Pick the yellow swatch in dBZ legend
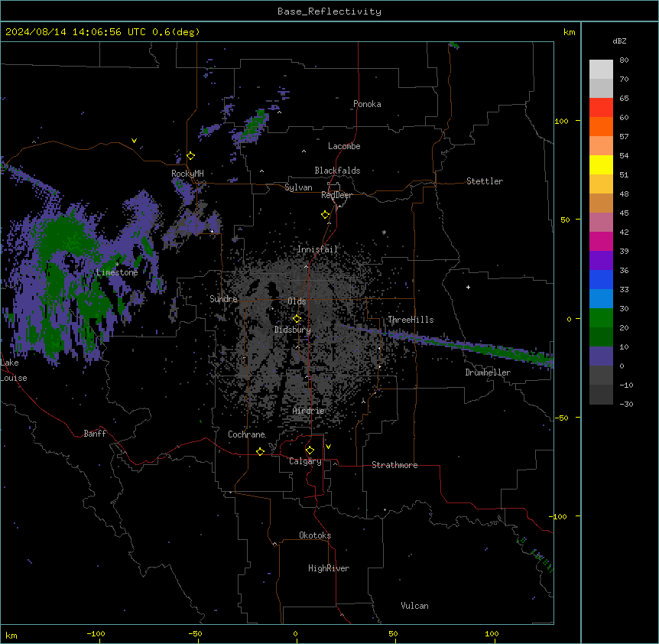Screen dimensions: 659x644 tap(601, 164)
